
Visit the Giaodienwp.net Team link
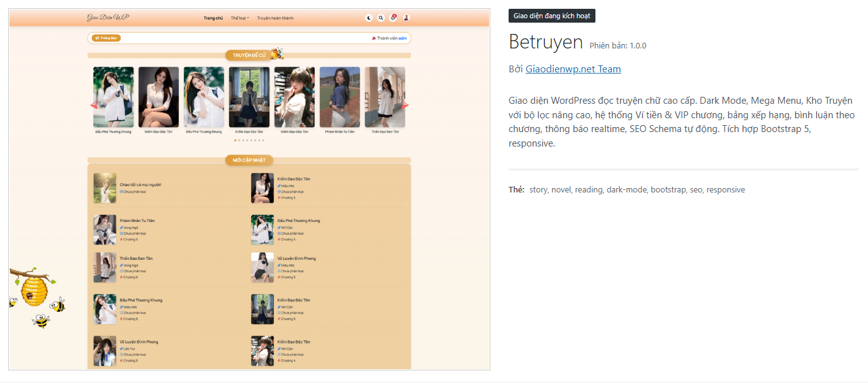(x=573, y=69)
